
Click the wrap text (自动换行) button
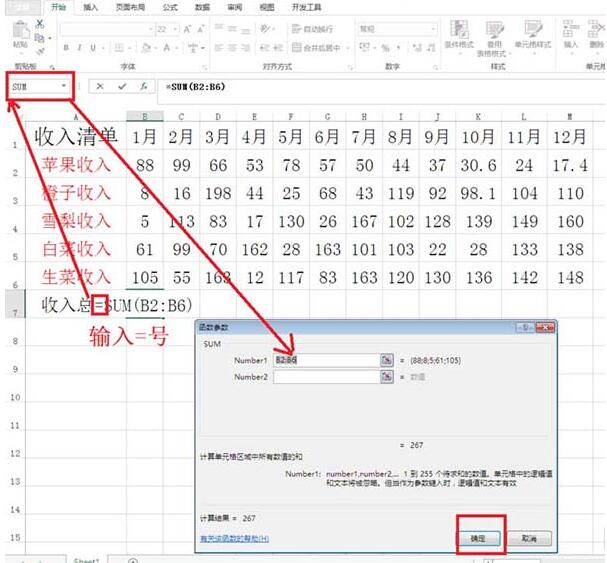tap(312, 29)
